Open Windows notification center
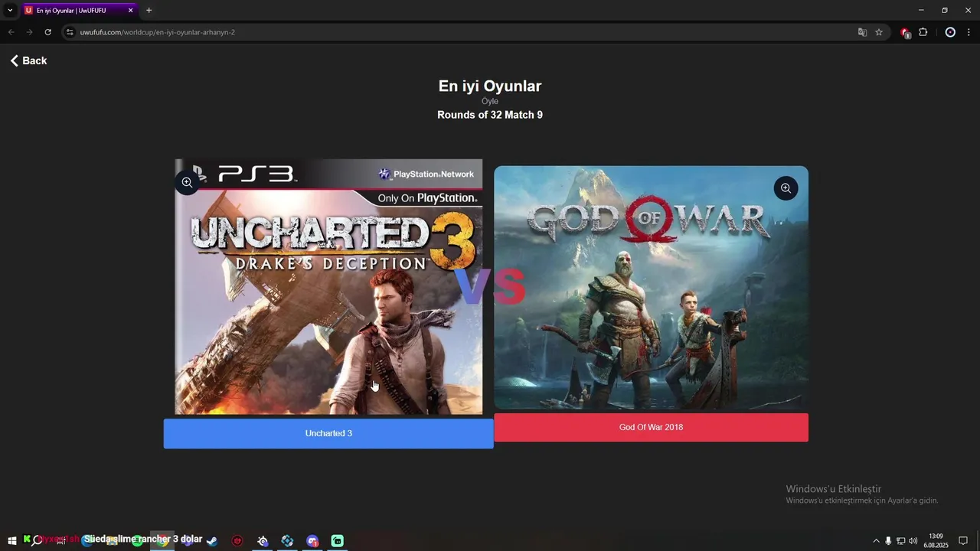Screen dimensions: 980x551 [x=963, y=540]
